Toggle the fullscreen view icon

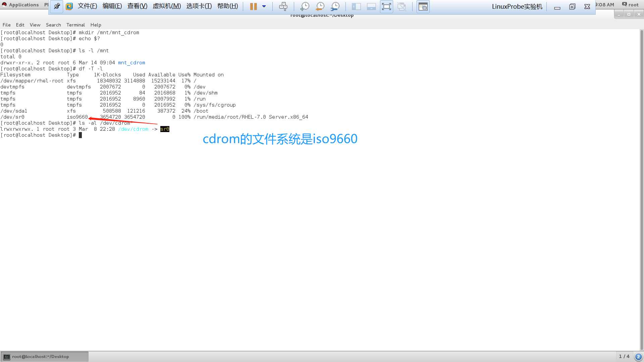tap(387, 6)
